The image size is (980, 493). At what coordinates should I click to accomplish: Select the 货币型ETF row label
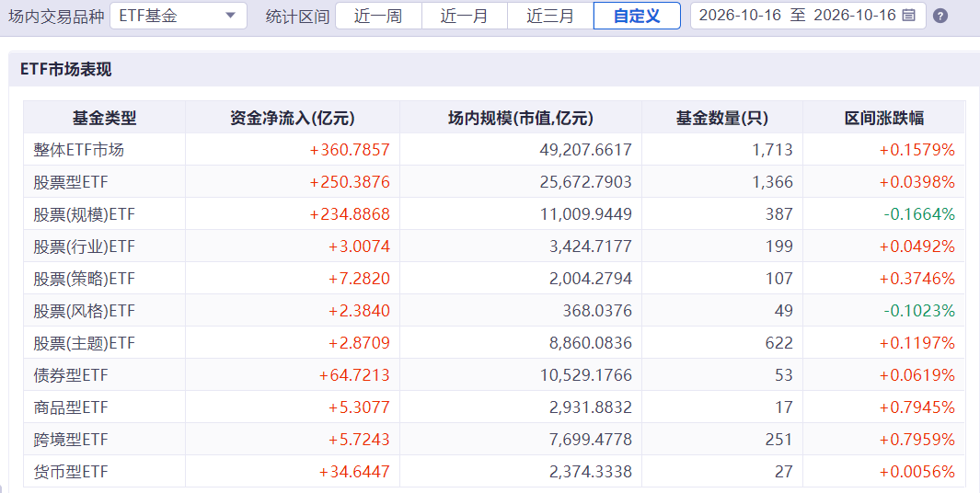click(71, 473)
